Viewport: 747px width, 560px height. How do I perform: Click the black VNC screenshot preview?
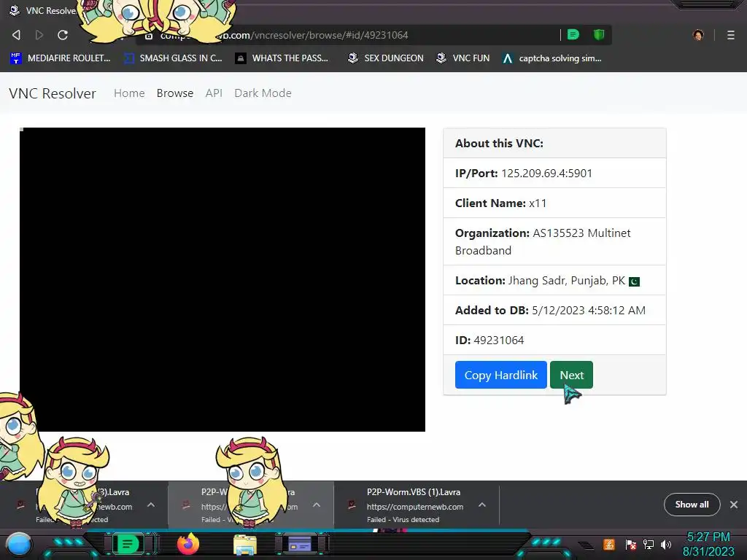click(x=222, y=279)
